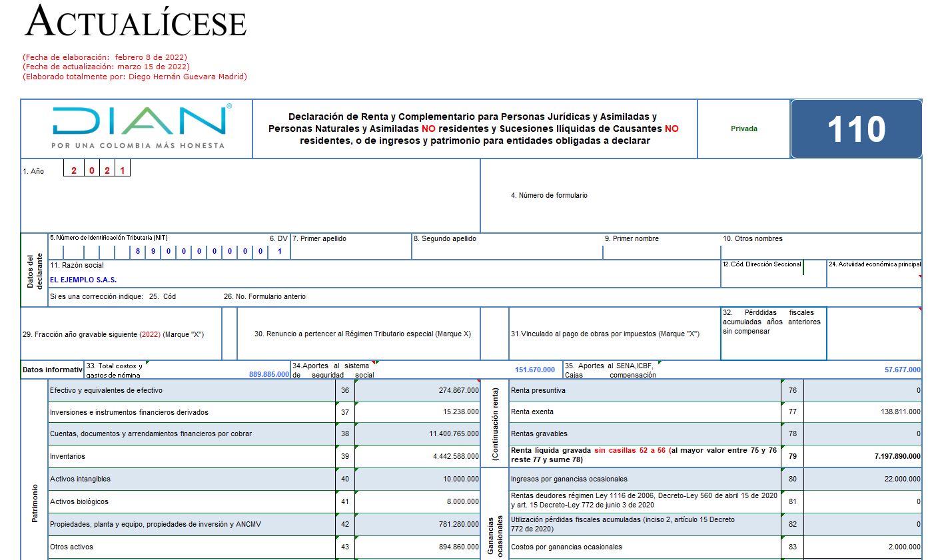Select the Inventarios value 4.442.588.000
This screenshot has width=928, height=560.
417,456
